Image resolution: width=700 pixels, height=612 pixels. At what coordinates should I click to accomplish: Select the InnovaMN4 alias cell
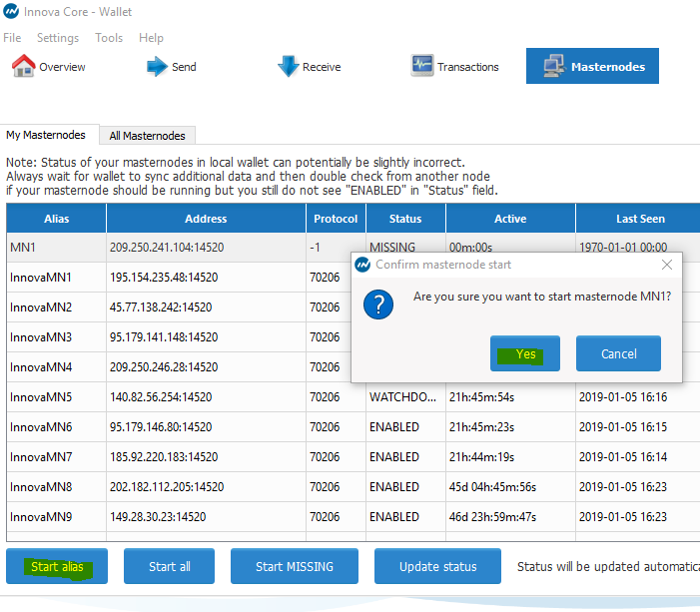(x=56, y=367)
